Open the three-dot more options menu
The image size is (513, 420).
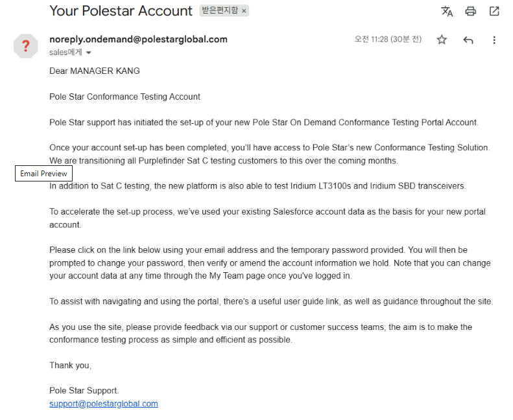click(x=494, y=40)
